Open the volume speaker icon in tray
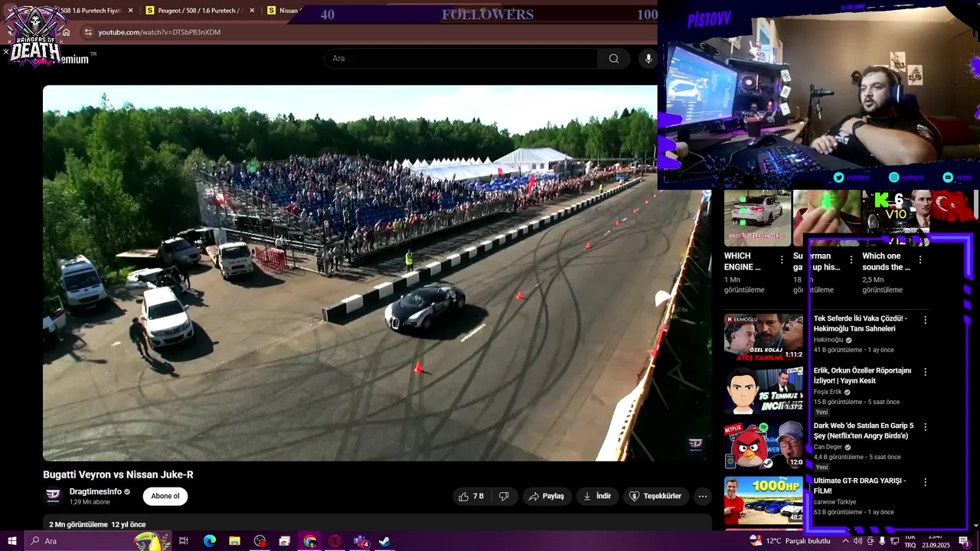The width and height of the screenshot is (980, 551). coord(857,541)
